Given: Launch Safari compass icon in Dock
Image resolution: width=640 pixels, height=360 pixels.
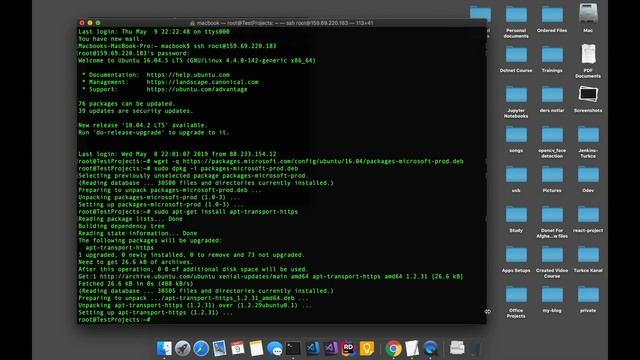Looking at the screenshot, I should [x=201, y=348].
